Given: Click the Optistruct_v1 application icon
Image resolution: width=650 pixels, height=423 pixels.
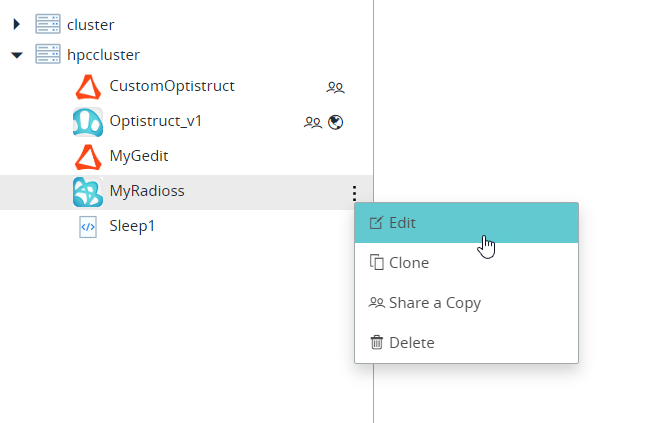Looking at the screenshot, I should [x=88, y=122].
